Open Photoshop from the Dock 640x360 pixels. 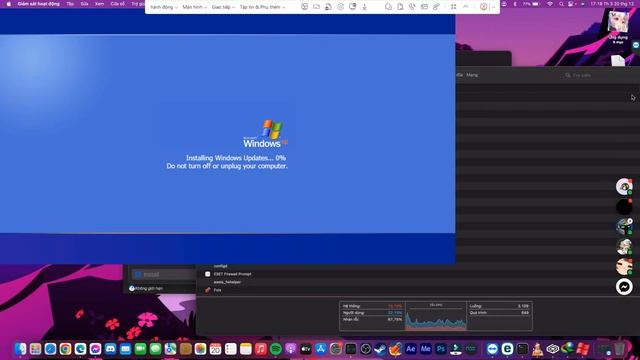click(441, 349)
